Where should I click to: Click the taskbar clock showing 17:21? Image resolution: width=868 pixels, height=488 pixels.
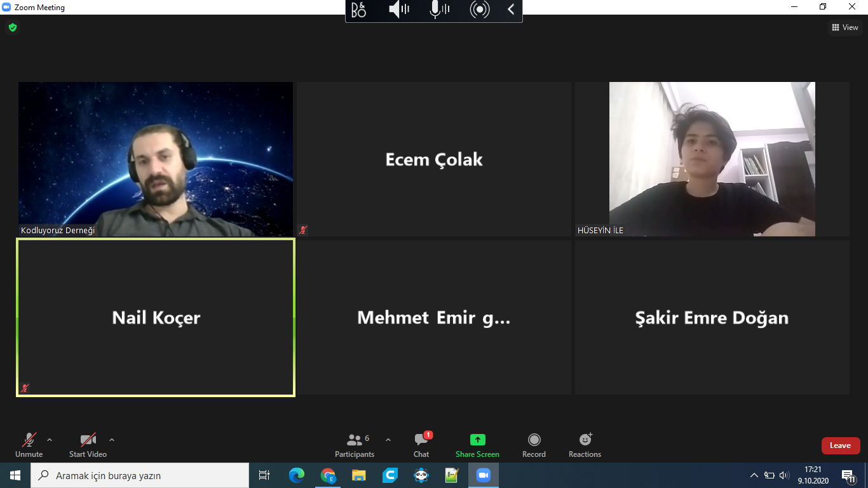click(x=812, y=475)
